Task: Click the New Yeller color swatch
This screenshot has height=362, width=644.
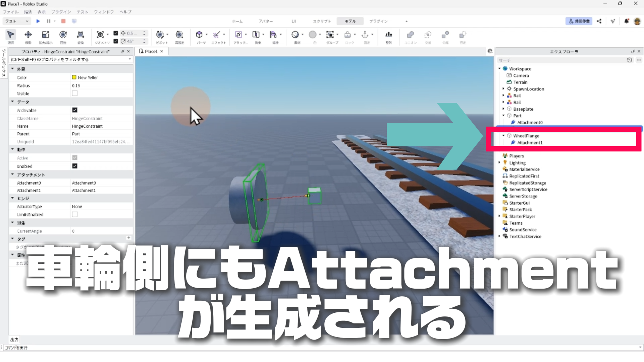Action: pos(74,77)
